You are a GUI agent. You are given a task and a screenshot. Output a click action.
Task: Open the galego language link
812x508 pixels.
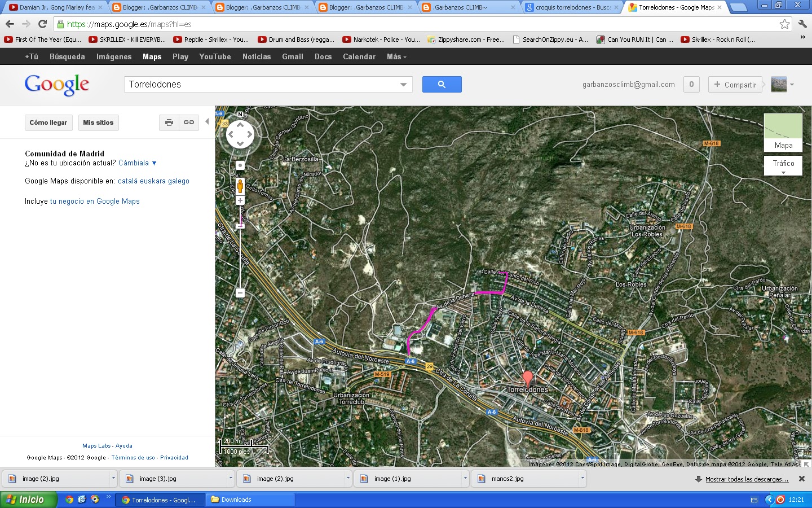[179, 181]
